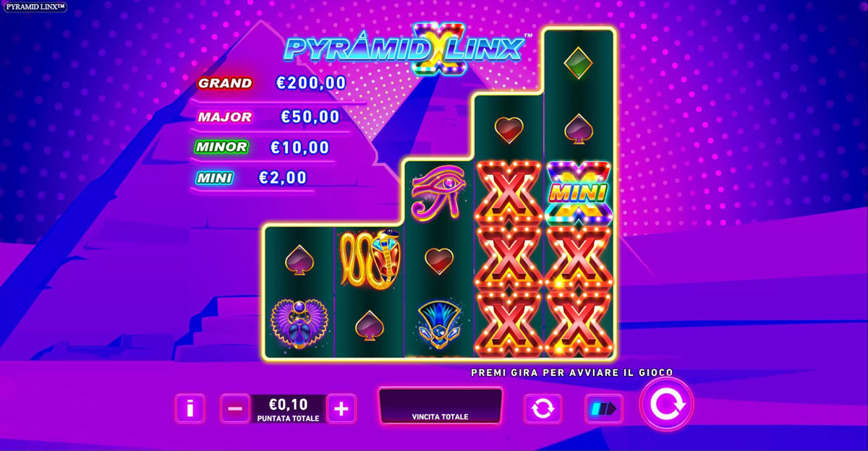Click the green diamond symbol
The width and height of the screenshot is (868, 451).
(x=579, y=62)
